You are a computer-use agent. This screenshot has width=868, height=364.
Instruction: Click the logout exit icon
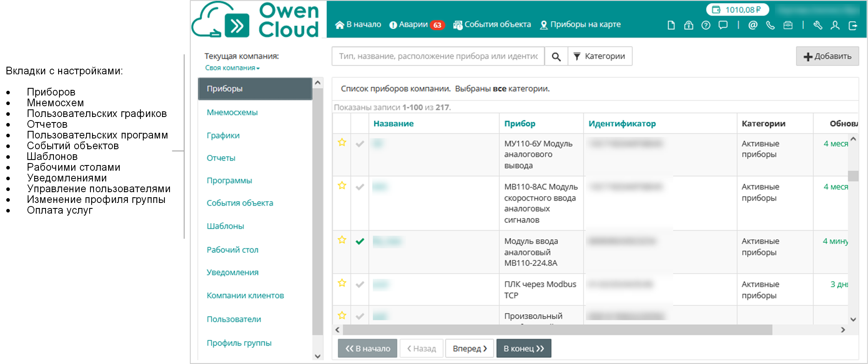(852, 25)
